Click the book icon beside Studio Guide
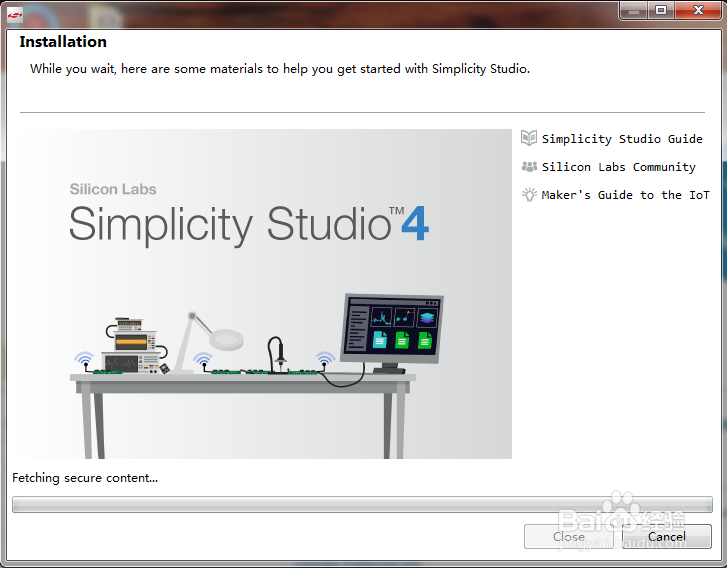Viewport: 727px width, 568px height. click(529, 138)
